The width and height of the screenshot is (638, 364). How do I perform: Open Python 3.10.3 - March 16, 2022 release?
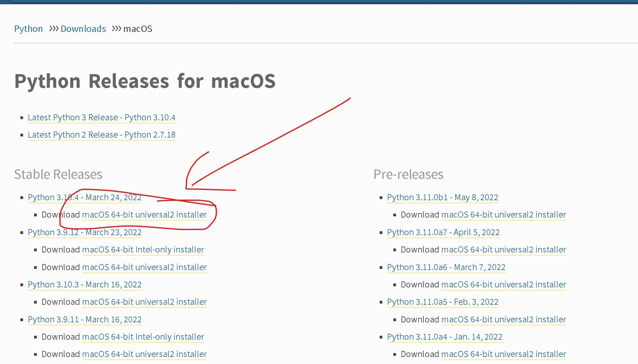click(x=84, y=285)
